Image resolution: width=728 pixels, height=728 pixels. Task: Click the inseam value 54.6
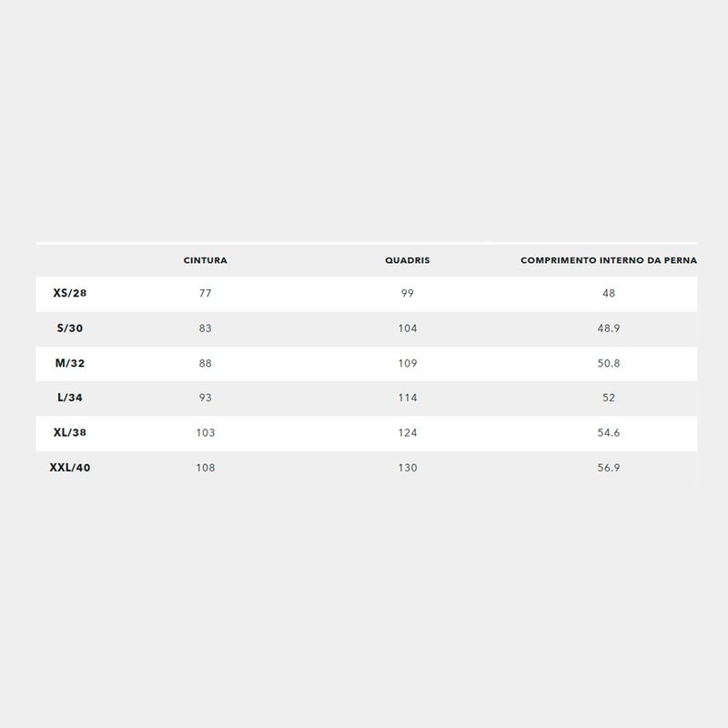point(609,433)
